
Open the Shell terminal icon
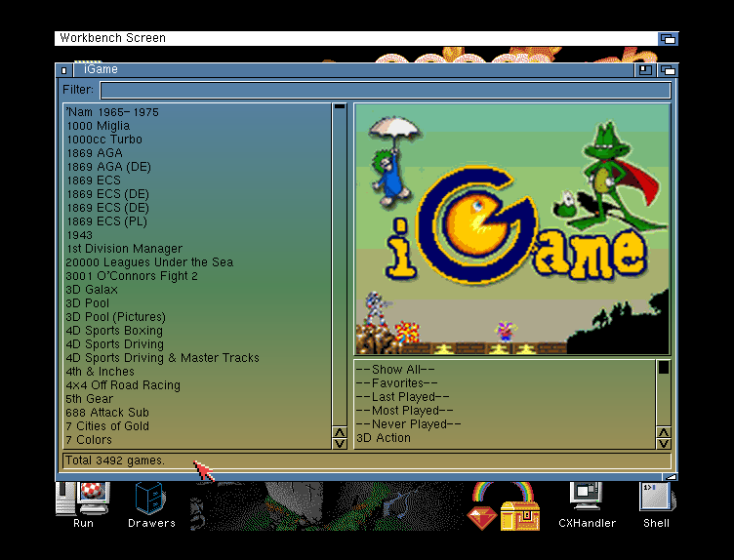click(x=656, y=504)
